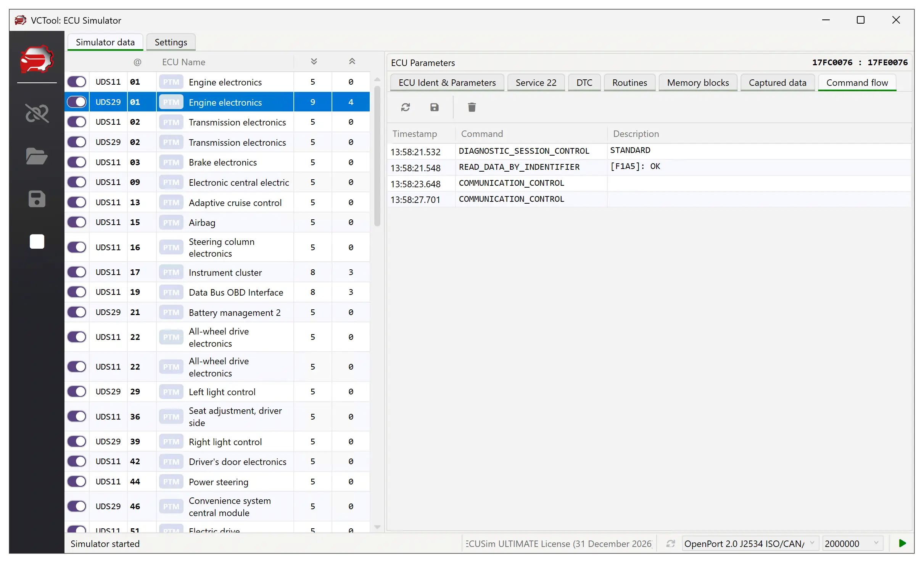The width and height of the screenshot is (924, 563).
Task: Select the Power steering ECU row
Action: point(218,482)
